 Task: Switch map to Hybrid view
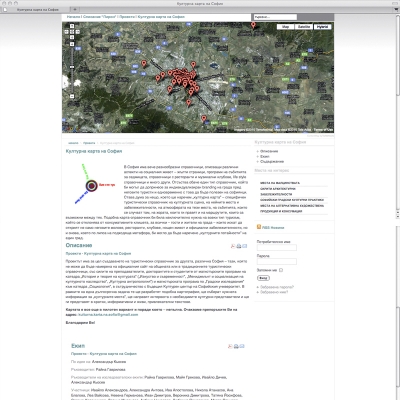[x=322, y=27]
